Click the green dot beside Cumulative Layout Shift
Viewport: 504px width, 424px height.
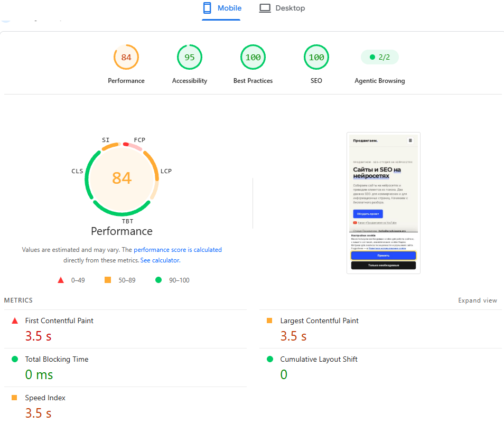(x=270, y=359)
